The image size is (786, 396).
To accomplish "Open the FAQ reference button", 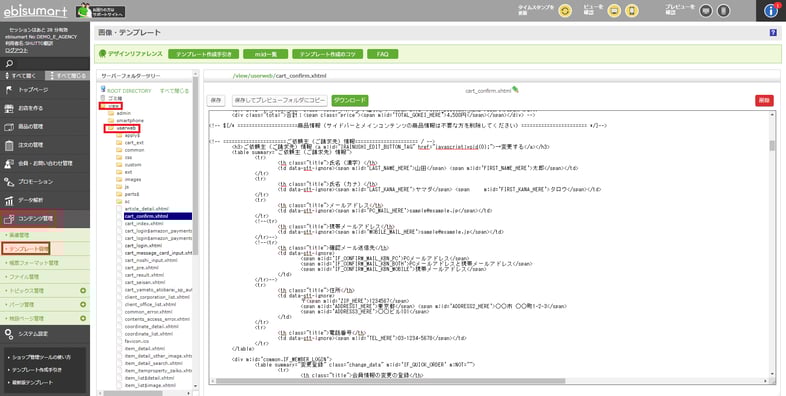I will 382,54.
